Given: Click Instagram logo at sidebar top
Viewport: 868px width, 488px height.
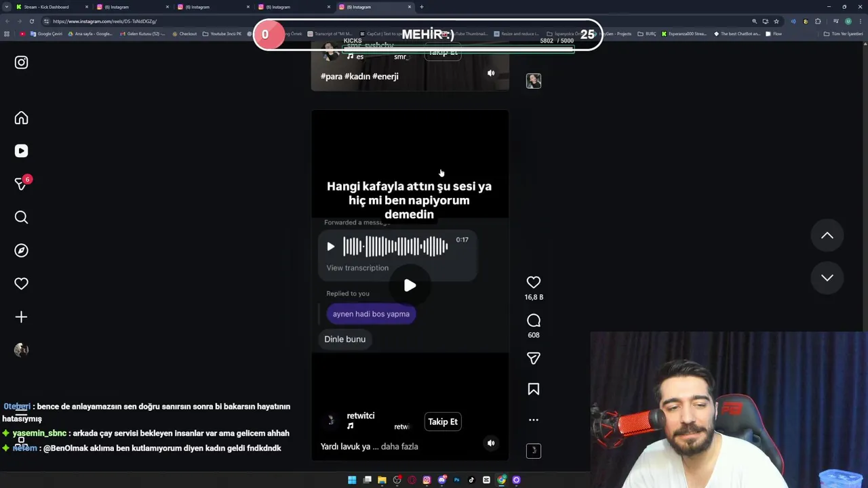Looking at the screenshot, I should coord(21,62).
